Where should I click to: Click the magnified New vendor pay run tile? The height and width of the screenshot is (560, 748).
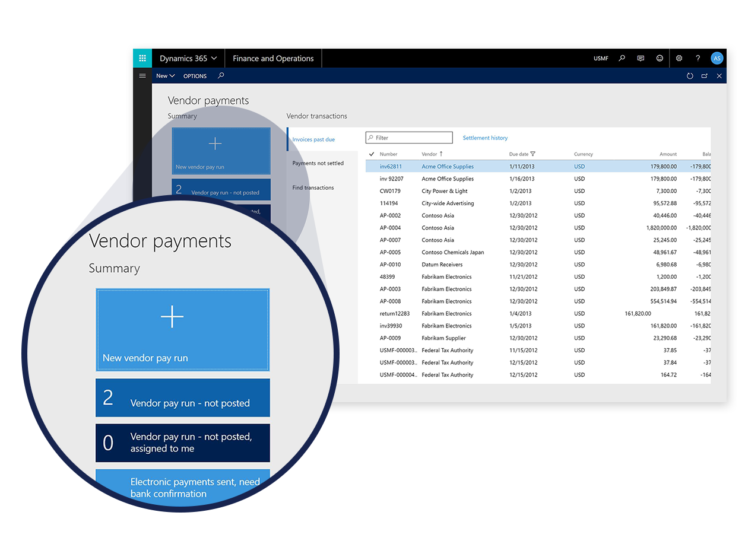(183, 330)
